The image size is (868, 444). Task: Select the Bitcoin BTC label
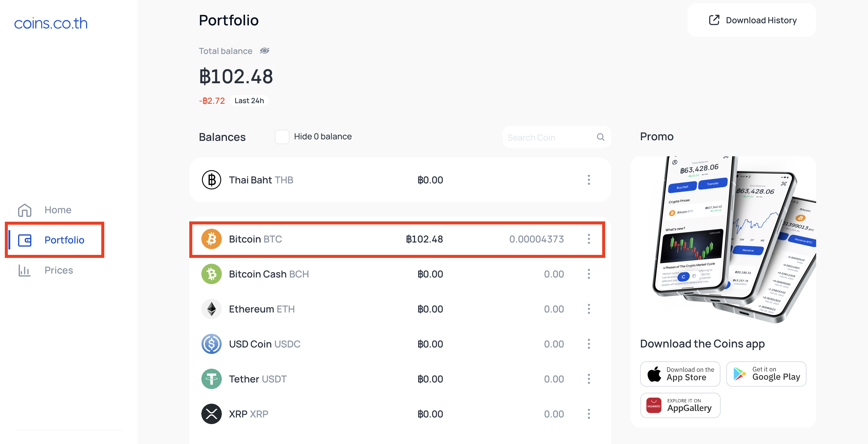[x=255, y=239]
